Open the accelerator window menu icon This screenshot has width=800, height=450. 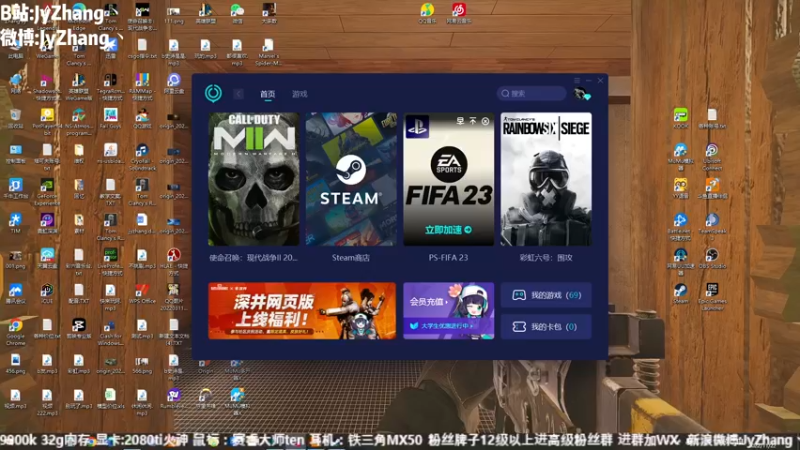pos(577,81)
